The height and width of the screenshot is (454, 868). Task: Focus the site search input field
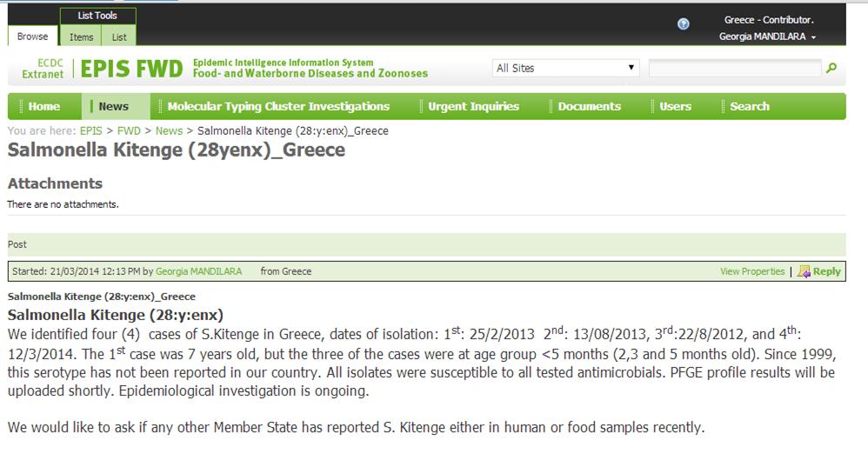coord(735,68)
